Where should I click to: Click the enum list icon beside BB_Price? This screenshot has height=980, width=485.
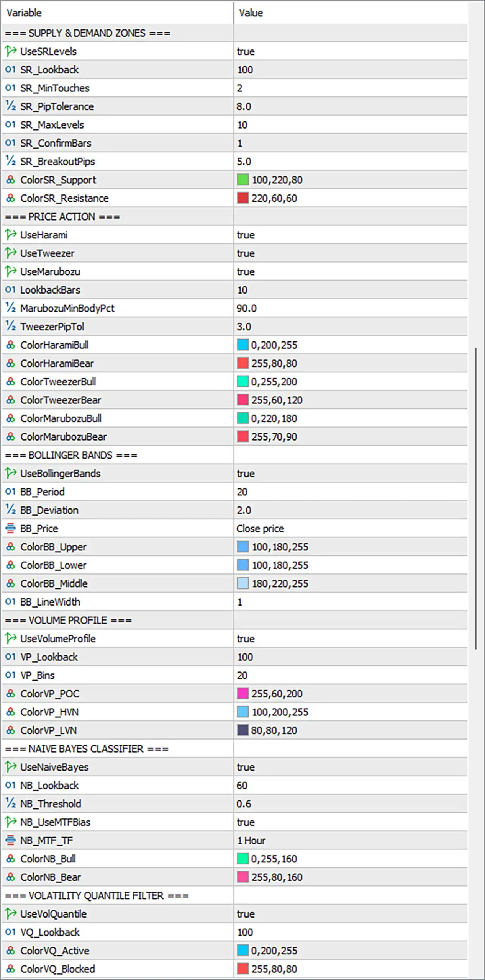(x=11, y=528)
